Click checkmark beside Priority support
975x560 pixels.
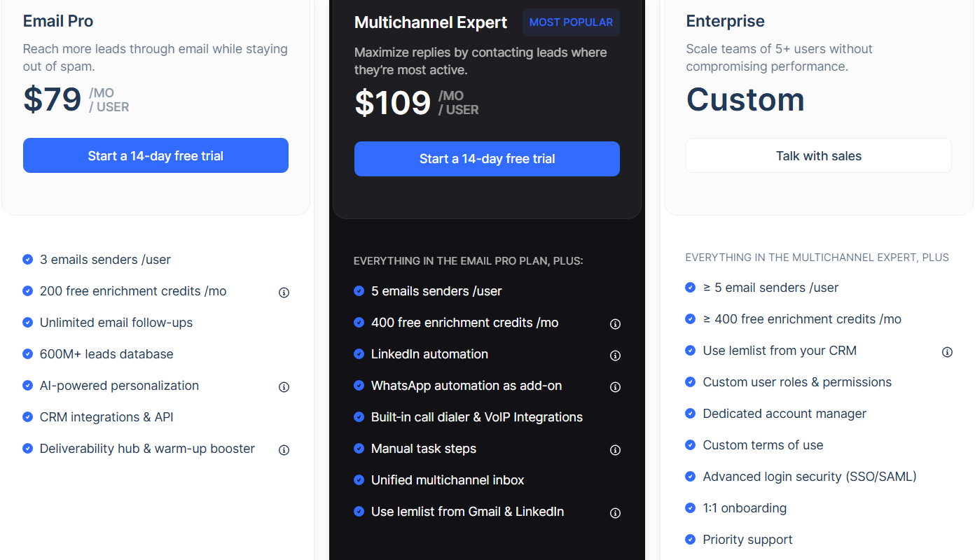pos(690,539)
